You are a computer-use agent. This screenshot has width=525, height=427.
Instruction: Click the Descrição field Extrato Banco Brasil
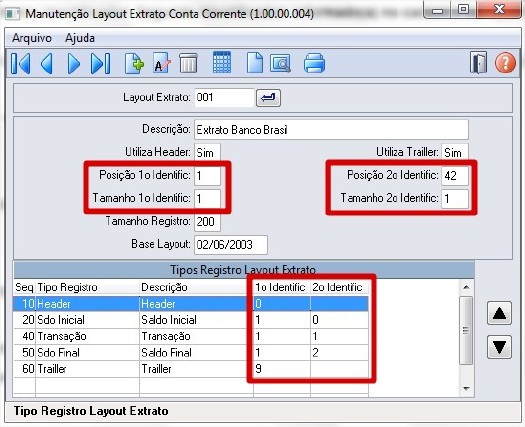331,130
